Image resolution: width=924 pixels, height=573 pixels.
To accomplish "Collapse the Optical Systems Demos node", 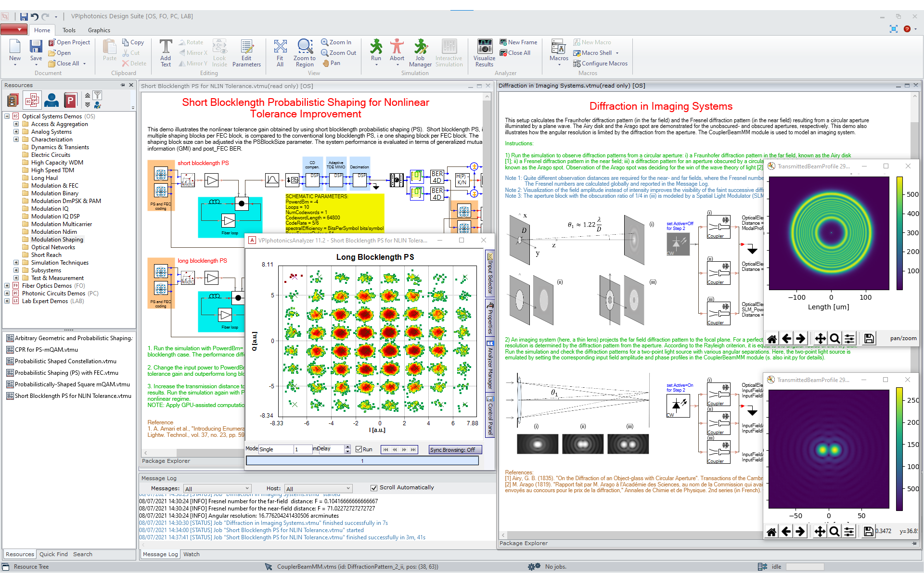I will pos(7,116).
